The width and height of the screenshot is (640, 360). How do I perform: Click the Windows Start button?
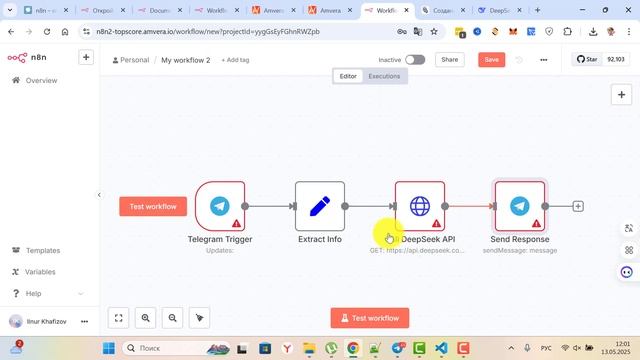[109, 348]
